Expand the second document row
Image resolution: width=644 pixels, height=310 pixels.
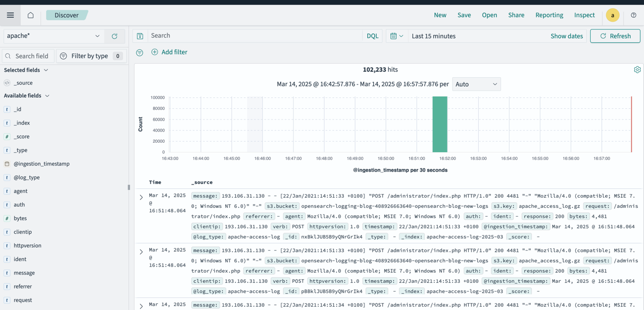(x=141, y=252)
